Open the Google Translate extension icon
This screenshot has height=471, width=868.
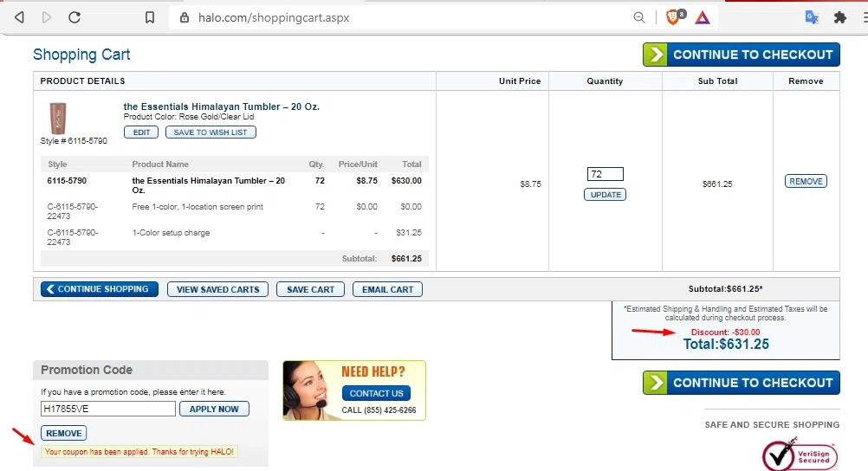tap(812, 17)
